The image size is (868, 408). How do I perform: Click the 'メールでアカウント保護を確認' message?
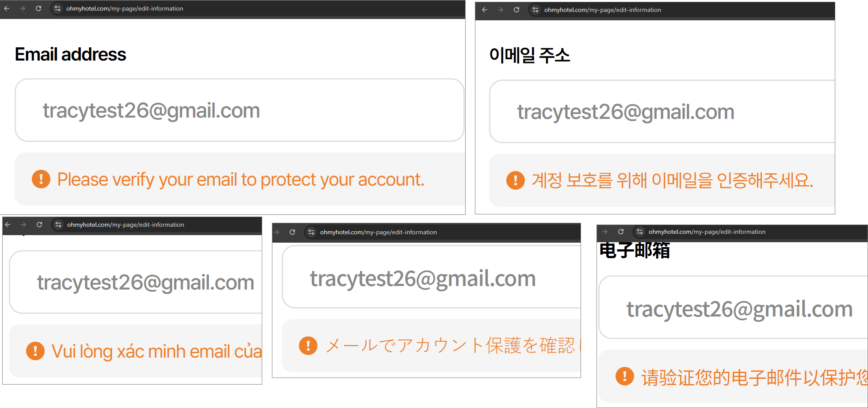(x=453, y=346)
